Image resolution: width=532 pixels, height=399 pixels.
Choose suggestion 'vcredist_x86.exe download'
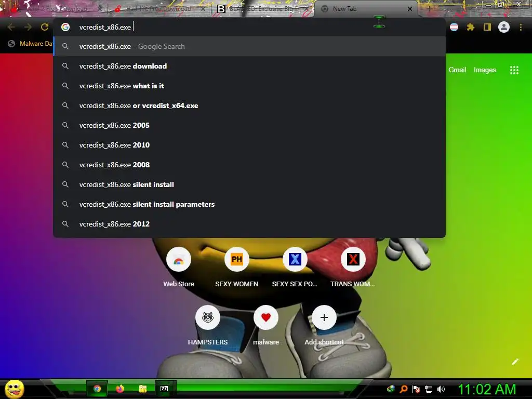point(249,66)
